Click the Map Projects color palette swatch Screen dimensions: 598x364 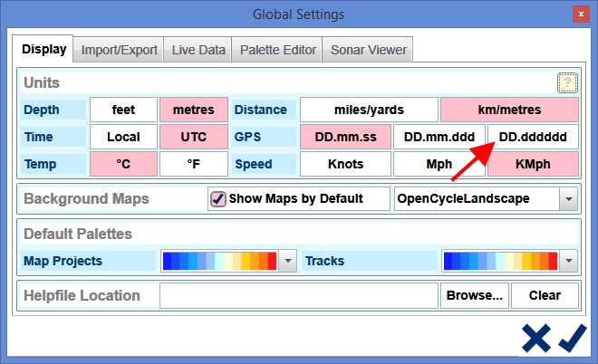pyautogui.click(x=219, y=261)
